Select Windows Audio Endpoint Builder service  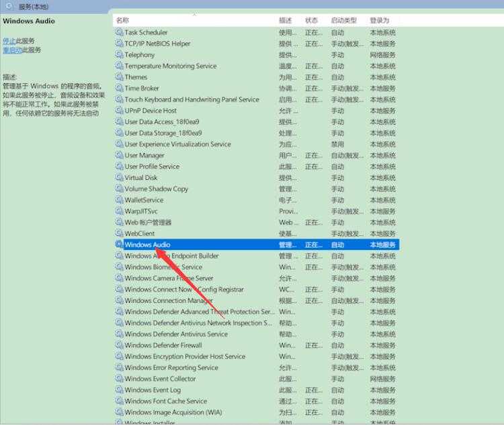pos(257,256)
